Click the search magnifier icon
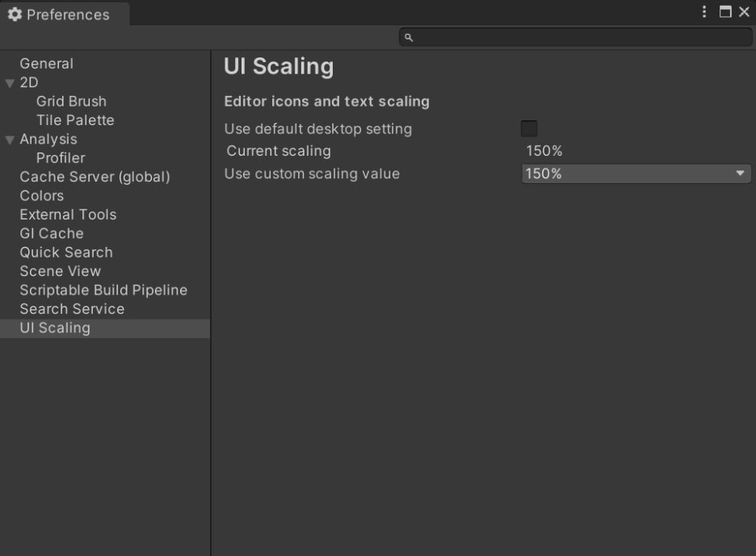The width and height of the screenshot is (756, 556). [409, 37]
